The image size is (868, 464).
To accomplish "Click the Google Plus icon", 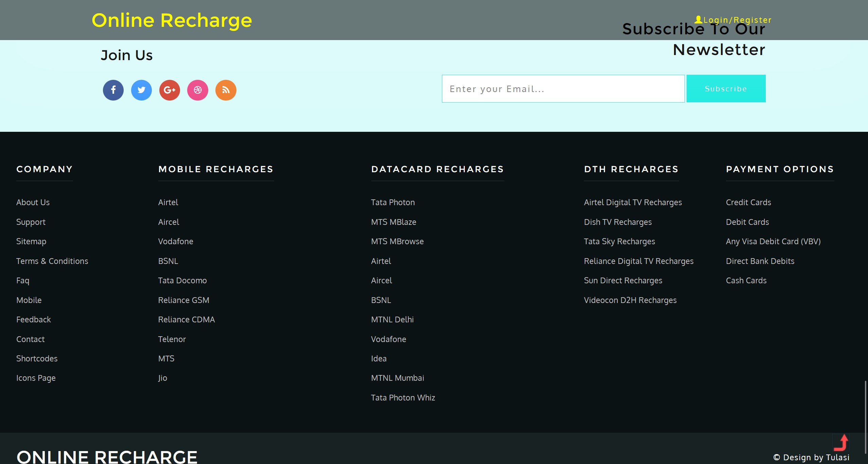I will [170, 90].
